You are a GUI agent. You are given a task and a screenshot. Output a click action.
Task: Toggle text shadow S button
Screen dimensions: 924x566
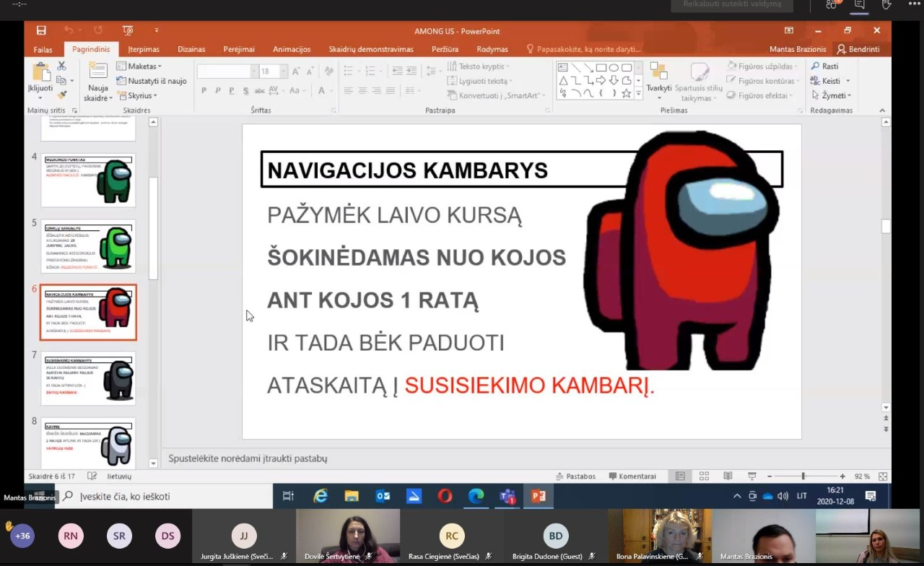click(x=245, y=91)
